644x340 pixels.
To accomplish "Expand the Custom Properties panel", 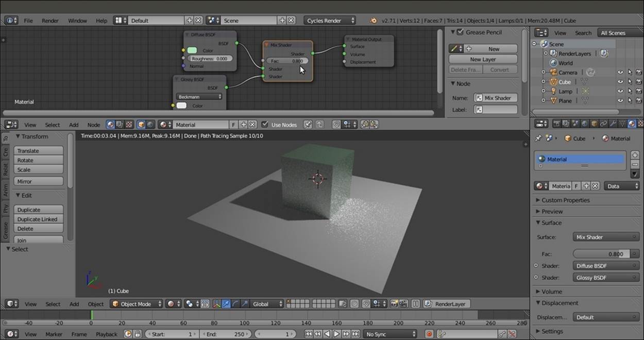I will pos(565,200).
